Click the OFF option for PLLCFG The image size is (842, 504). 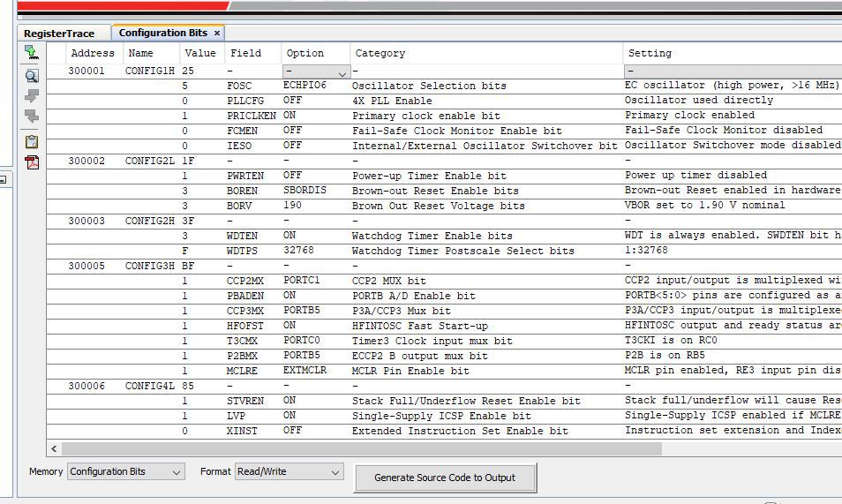(293, 100)
